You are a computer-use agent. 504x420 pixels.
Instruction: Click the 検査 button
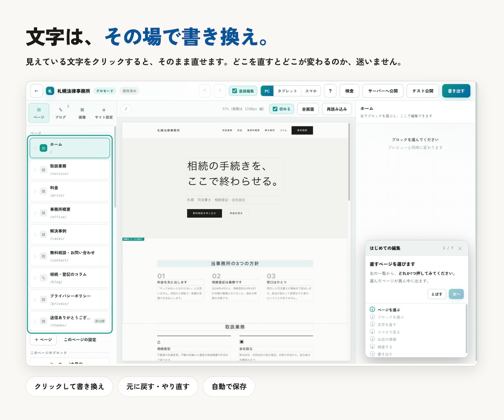pyautogui.click(x=349, y=91)
